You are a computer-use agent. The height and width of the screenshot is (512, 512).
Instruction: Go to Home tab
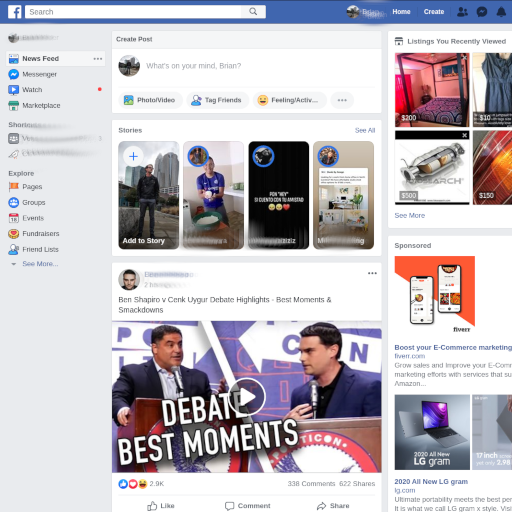point(401,12)
